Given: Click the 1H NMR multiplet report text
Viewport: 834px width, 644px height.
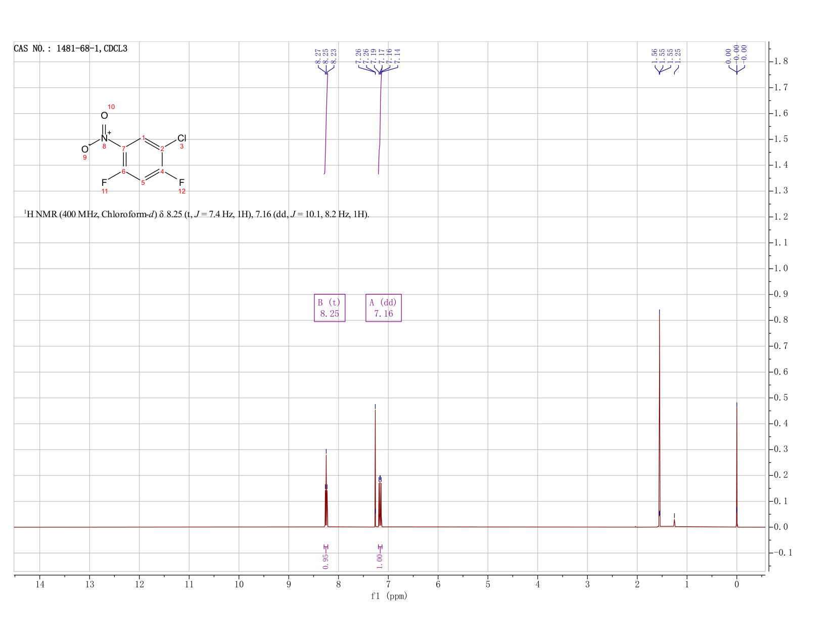Looking at the screenshot, I should point(197,214).
